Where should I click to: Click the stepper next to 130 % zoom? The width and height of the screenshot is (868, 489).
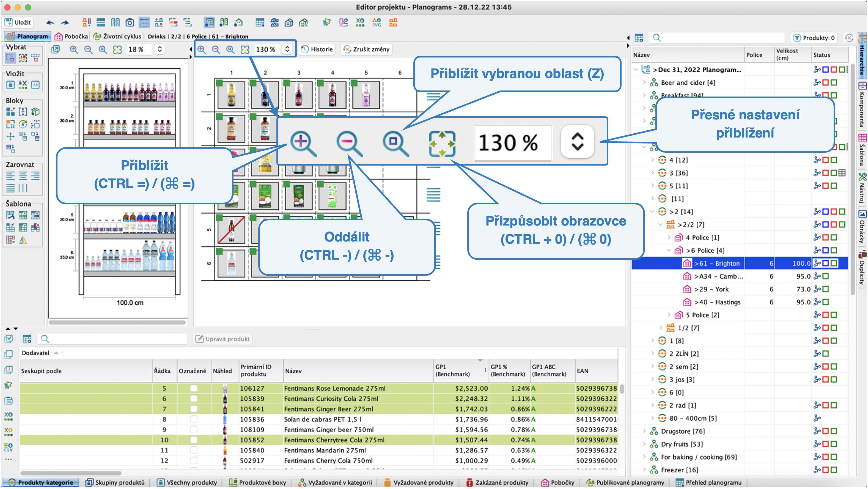[287, 49]
